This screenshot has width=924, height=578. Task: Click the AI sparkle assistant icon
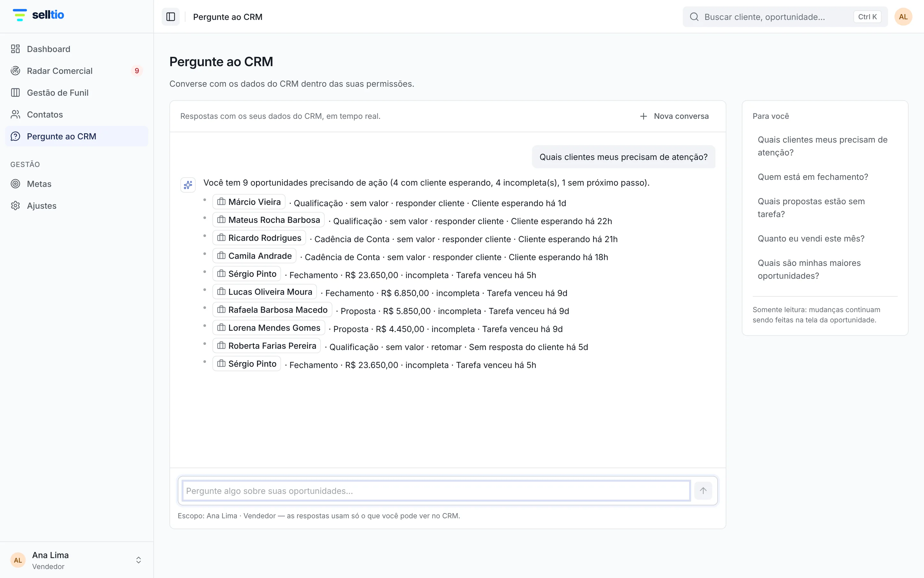tap(188, 185)
